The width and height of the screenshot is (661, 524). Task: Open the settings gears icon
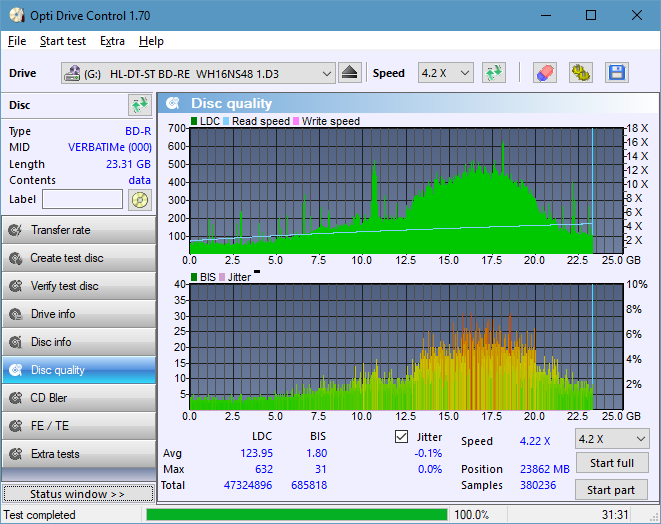[x=580, y=73]
